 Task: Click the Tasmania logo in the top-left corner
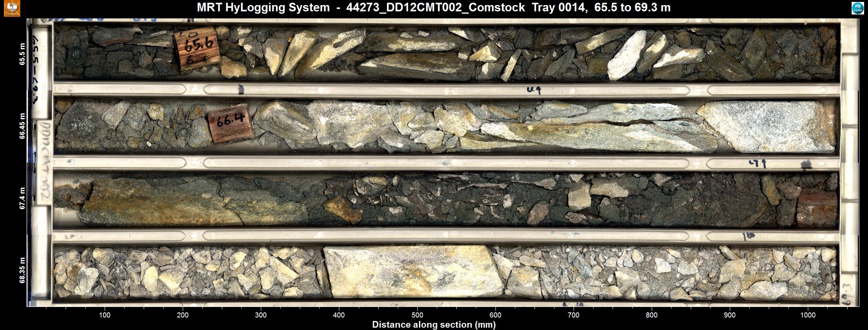coord(12,9)
